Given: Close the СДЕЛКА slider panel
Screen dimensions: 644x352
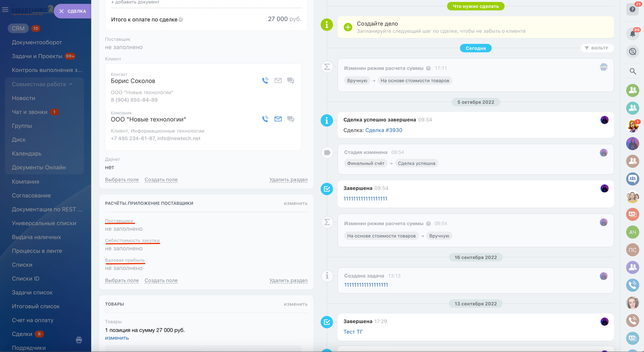Looking at the screenshot, I should point(62,11).
